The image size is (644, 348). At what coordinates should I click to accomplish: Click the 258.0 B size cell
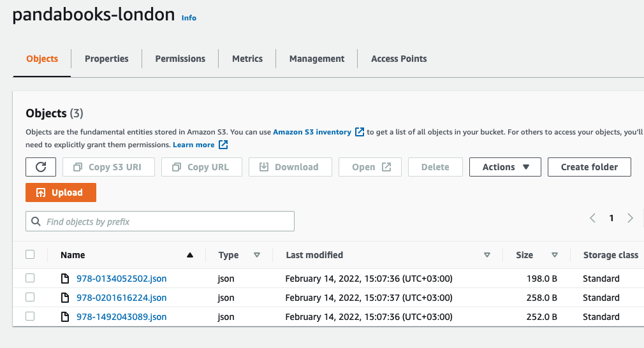pyautogui.click(x=542, y=298)
